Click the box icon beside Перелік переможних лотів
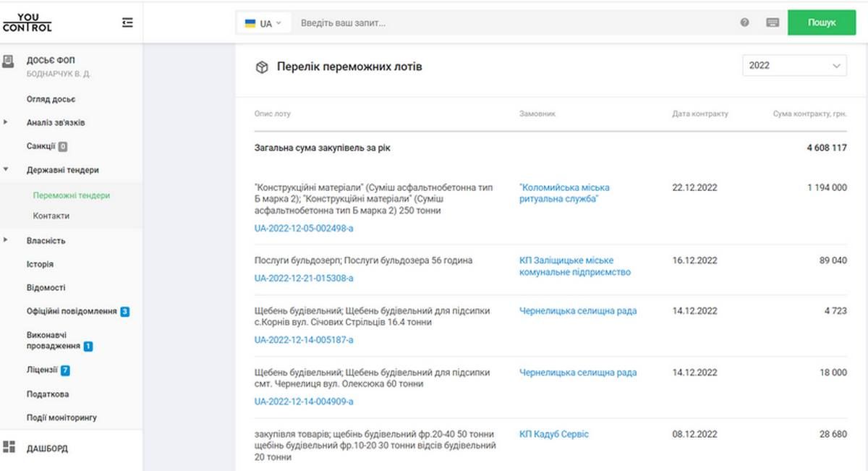The image size is (868, 471). point(261,67)
